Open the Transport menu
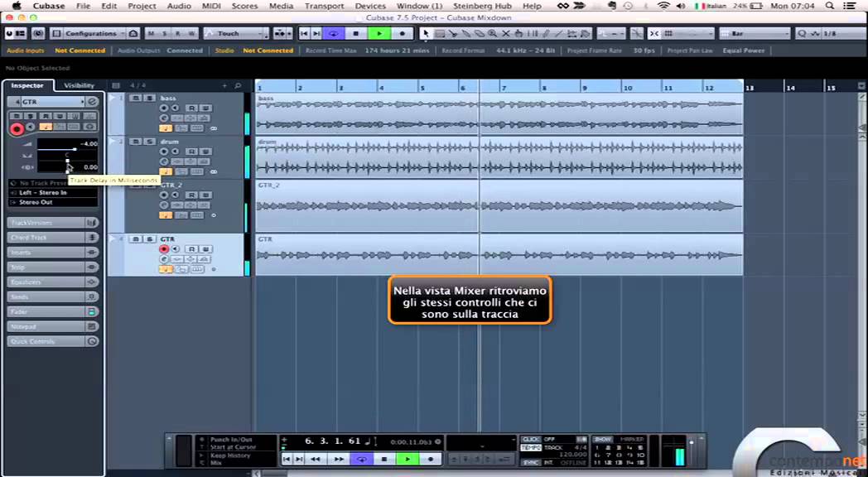The image size is (868, 477). pos(325,6)
